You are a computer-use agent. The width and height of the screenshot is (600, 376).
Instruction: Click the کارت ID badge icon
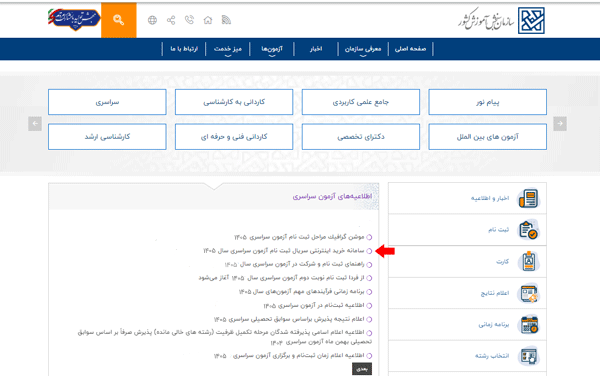(x=529, y=262)
